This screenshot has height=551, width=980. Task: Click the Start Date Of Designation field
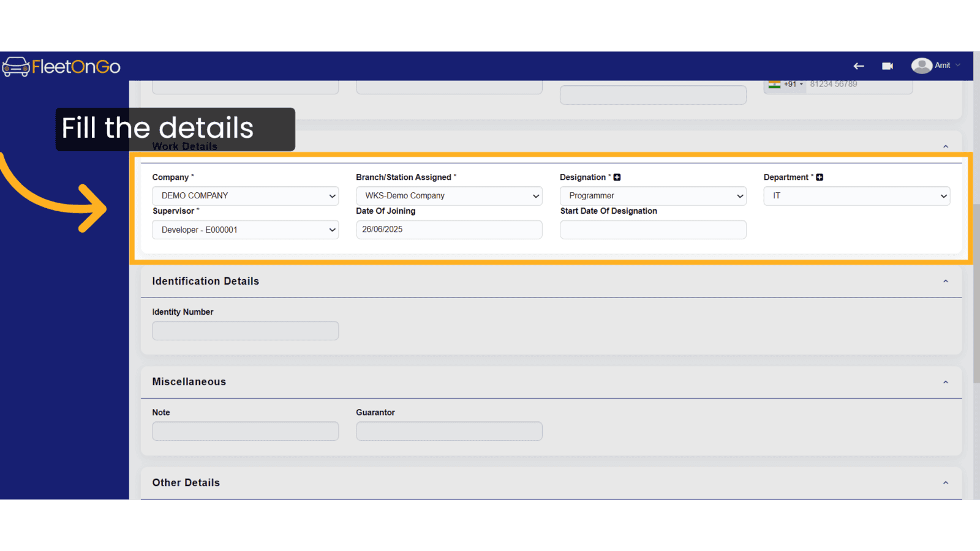point(653,230)
